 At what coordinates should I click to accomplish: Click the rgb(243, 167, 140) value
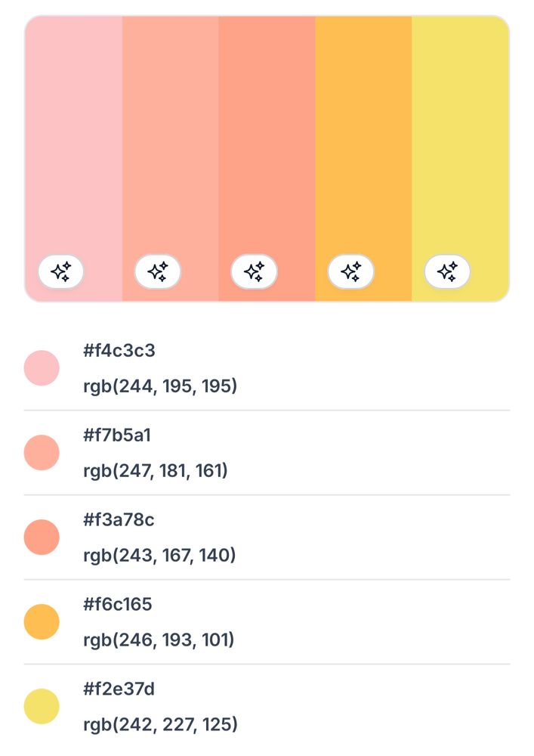pyautogui.click(x=159, y=556)
